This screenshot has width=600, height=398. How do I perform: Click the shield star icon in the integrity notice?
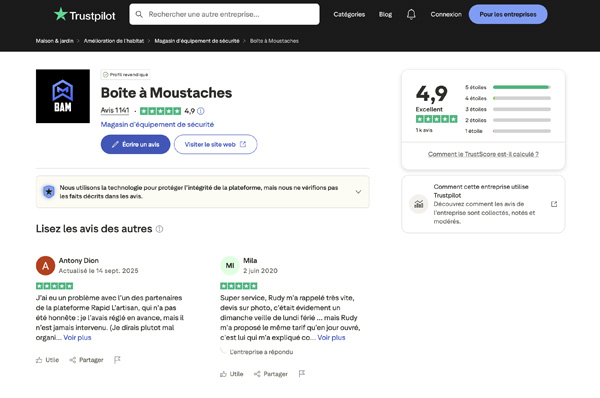pos(49,191)
